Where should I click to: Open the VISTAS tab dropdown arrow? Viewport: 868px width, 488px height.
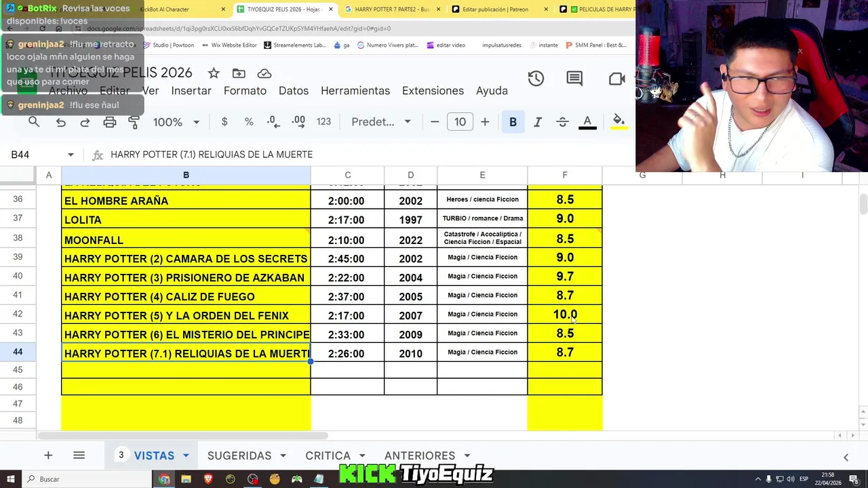click(x=186, y=456)
